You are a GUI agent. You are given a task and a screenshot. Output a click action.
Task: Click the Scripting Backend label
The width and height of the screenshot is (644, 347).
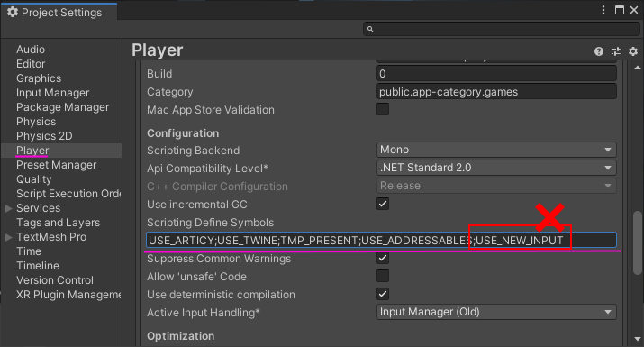point(193,151)
